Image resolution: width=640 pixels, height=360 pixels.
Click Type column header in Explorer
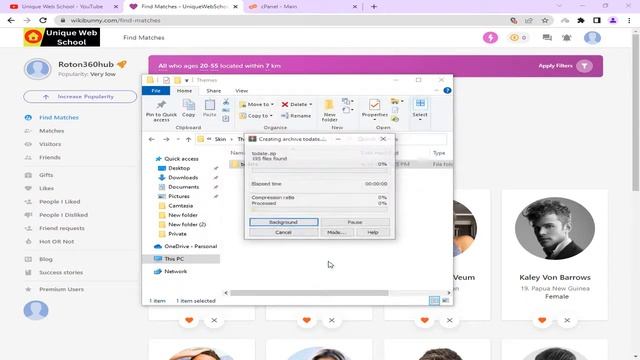coord(439,153)
